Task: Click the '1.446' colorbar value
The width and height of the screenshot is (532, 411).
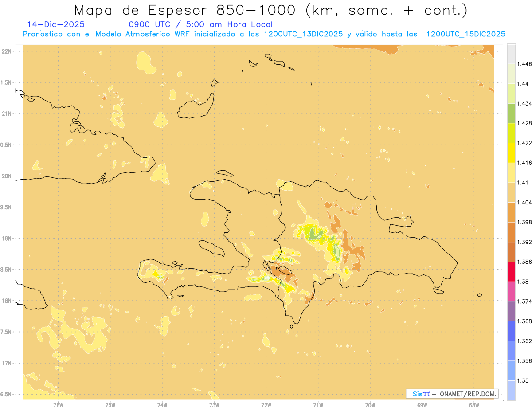Action: coord(524,64)
